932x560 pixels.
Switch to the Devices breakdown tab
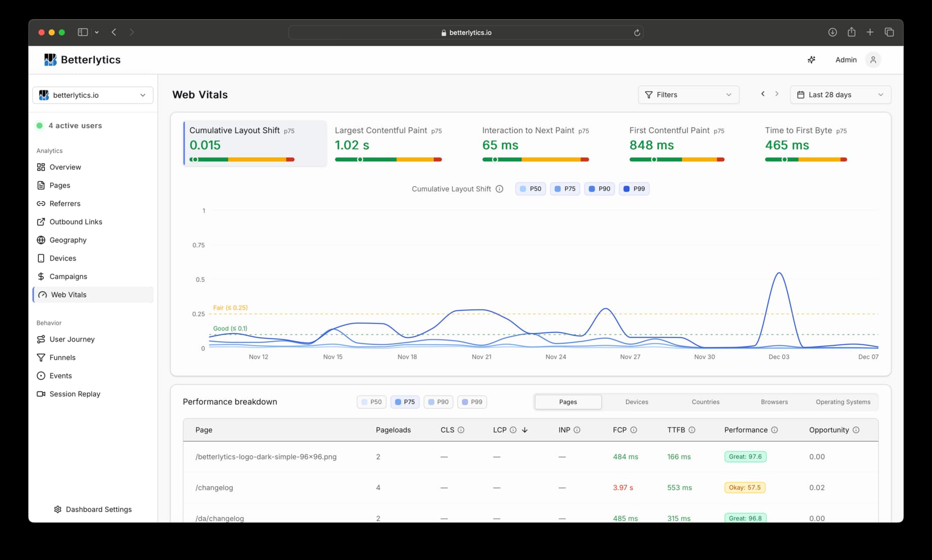point(637,402)
